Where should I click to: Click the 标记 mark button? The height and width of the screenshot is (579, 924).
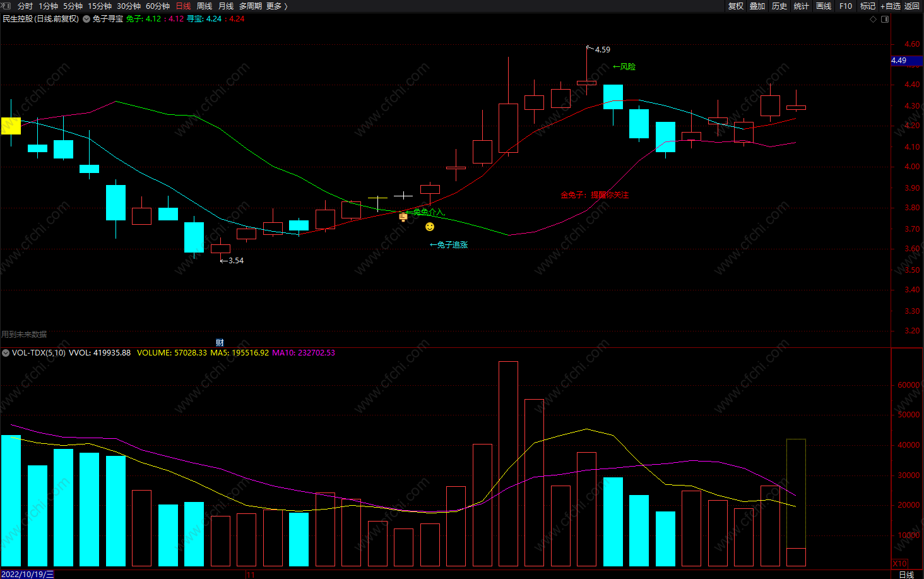868,6
